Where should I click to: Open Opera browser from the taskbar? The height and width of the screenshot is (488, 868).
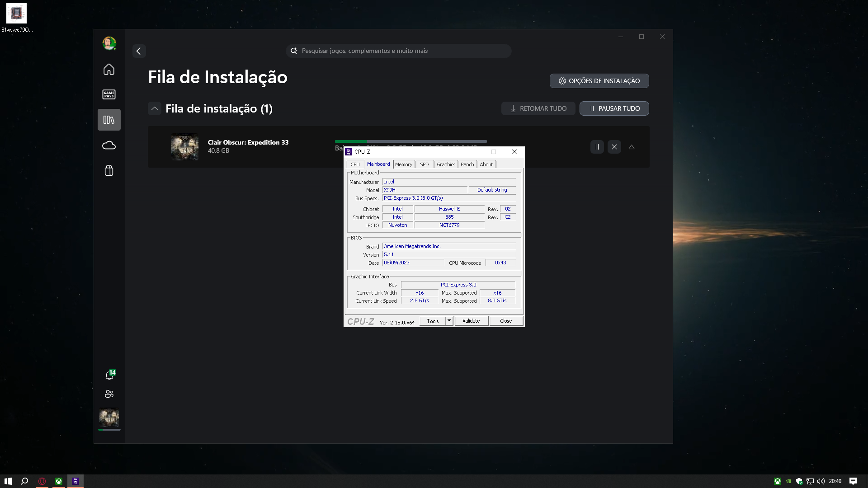(42, 481)
